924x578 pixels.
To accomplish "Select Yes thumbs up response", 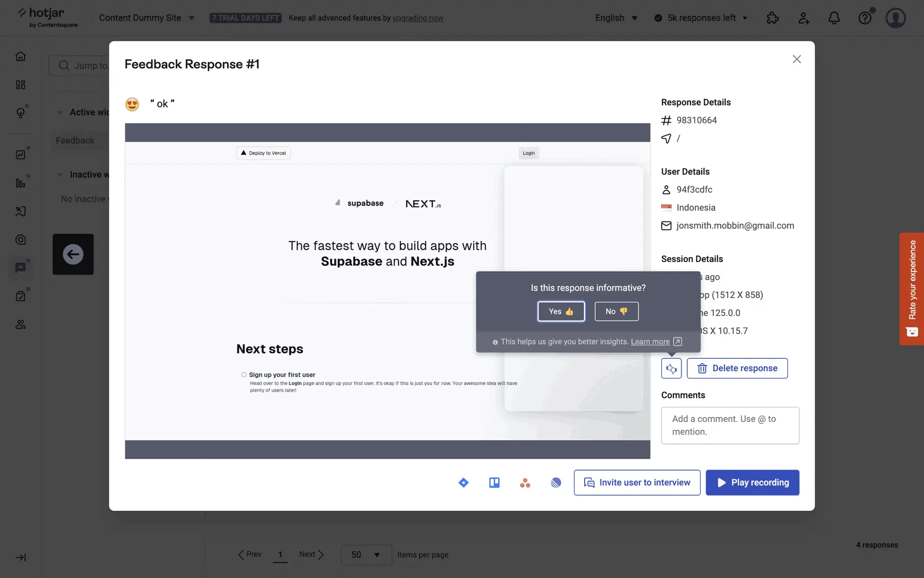I will pos(561,312).
